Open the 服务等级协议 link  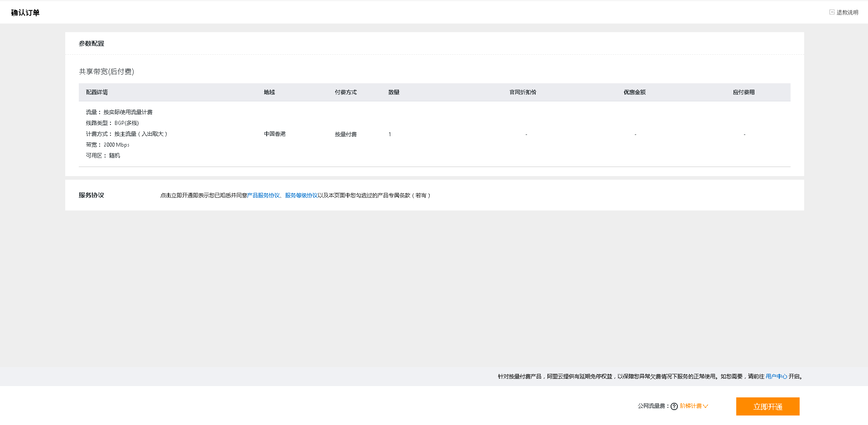[x=301, y=196]
